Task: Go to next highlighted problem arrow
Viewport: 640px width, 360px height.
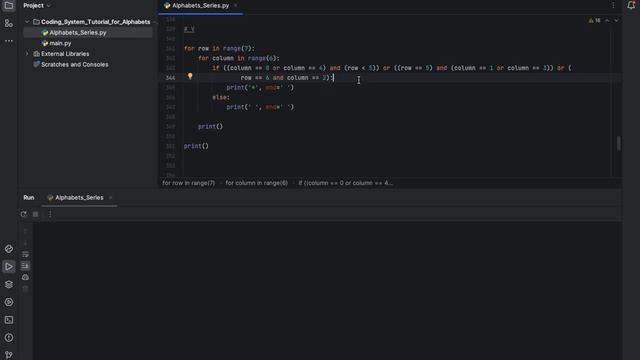Action: (616, 20)
